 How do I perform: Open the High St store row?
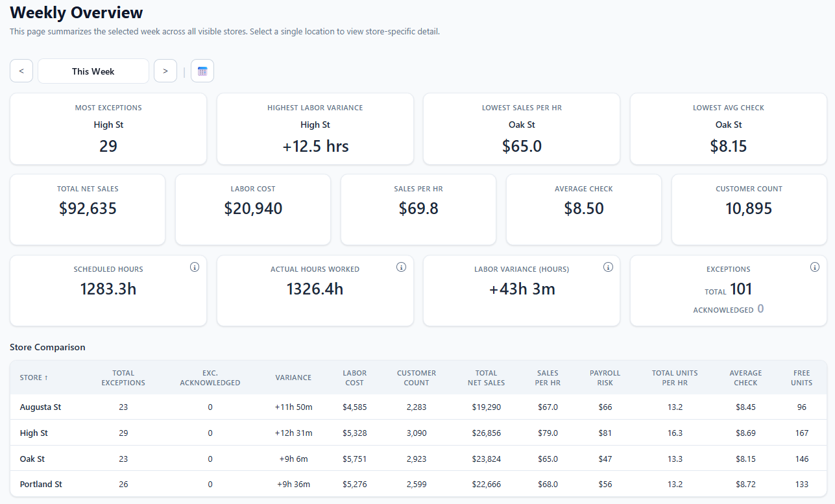click(x=418, y=433)
